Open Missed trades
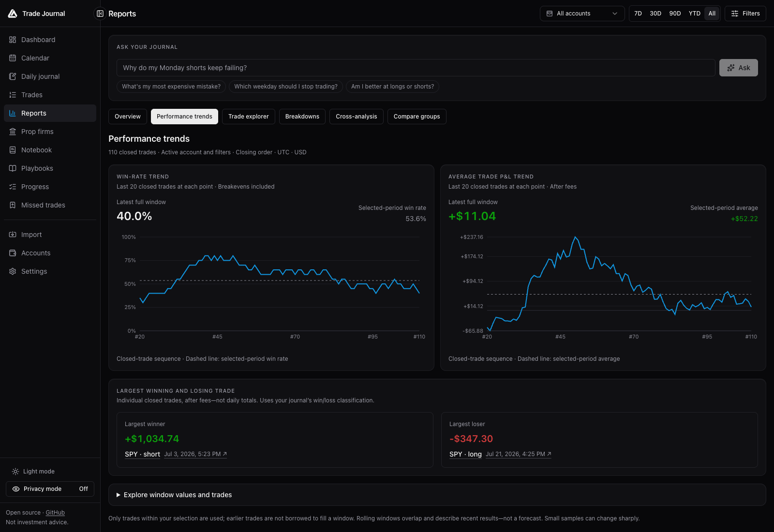The width and height of the screenshot is (774, 532). (50, 205)
